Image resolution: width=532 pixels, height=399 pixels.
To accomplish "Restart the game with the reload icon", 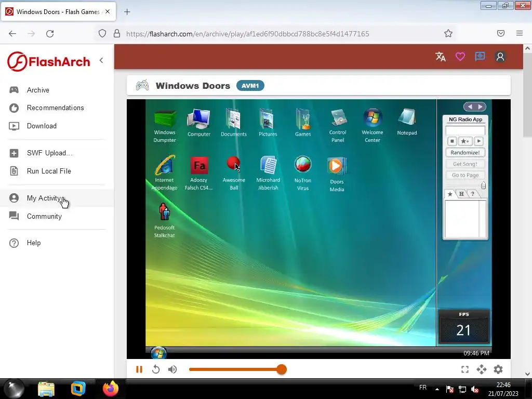I will (156, 369).
